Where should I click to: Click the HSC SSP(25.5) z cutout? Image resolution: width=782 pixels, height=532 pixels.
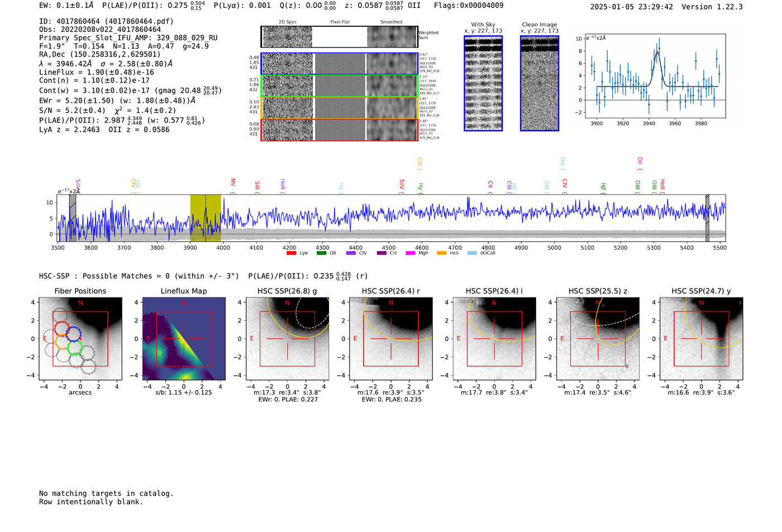click(x=598, y=339)
